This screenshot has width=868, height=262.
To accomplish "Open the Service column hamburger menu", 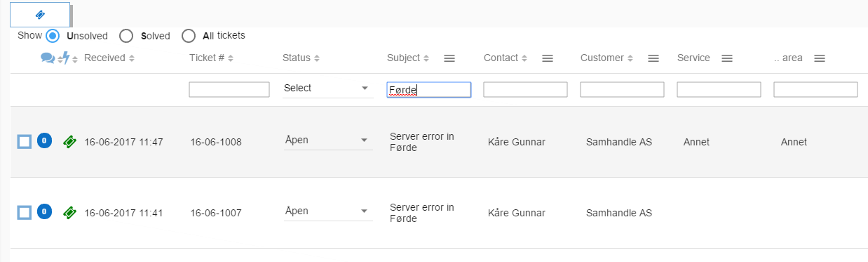I will (727, 58).
